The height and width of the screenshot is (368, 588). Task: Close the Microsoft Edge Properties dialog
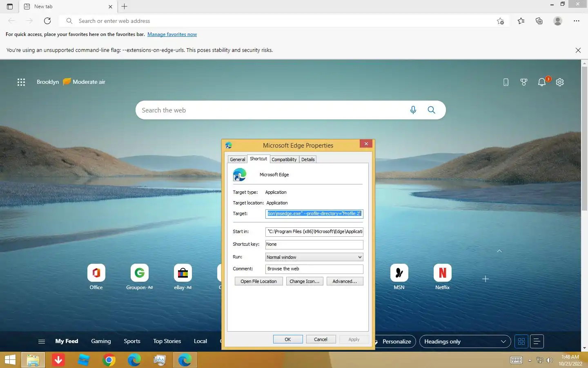click(x=366, y=144)
